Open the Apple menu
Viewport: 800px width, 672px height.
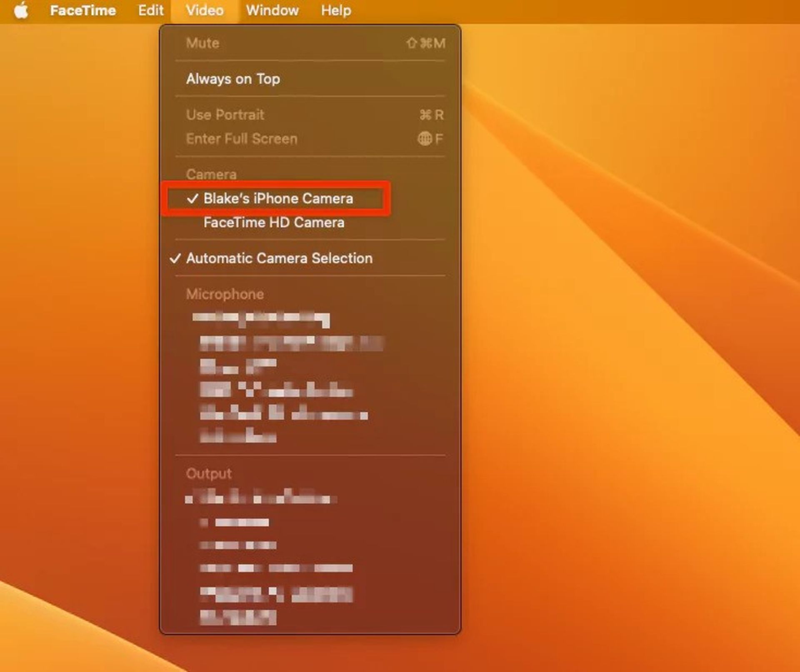coord(21,10)
